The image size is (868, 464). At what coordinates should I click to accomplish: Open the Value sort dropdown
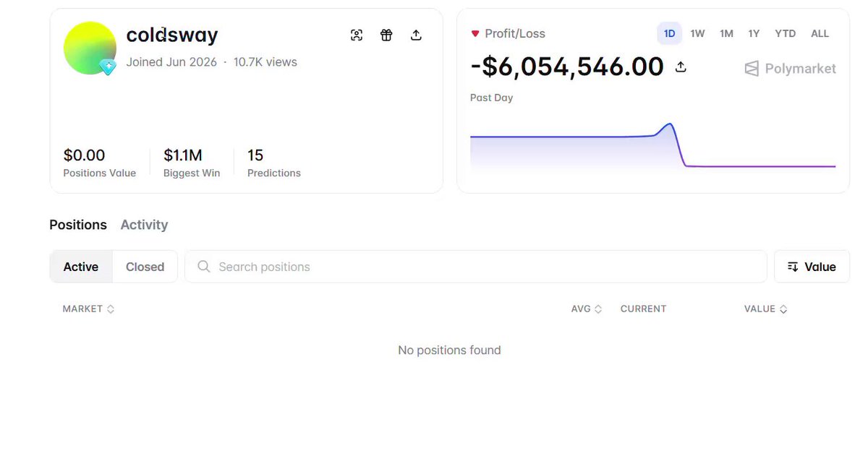(x=812, y=267)
